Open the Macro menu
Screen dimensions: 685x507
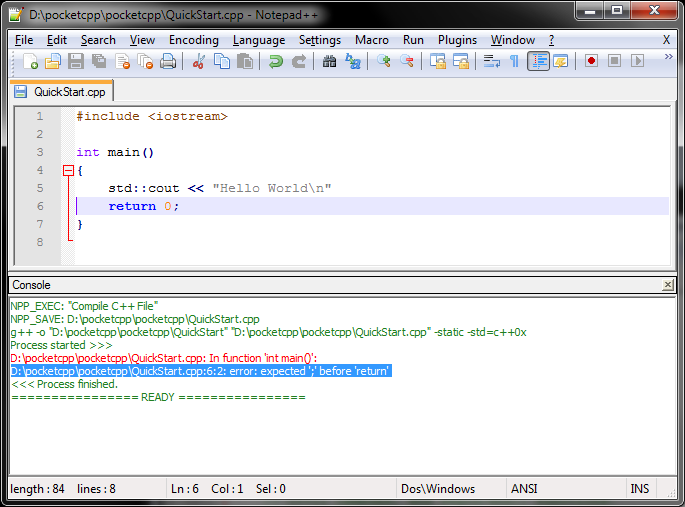(x=372, y=40)
